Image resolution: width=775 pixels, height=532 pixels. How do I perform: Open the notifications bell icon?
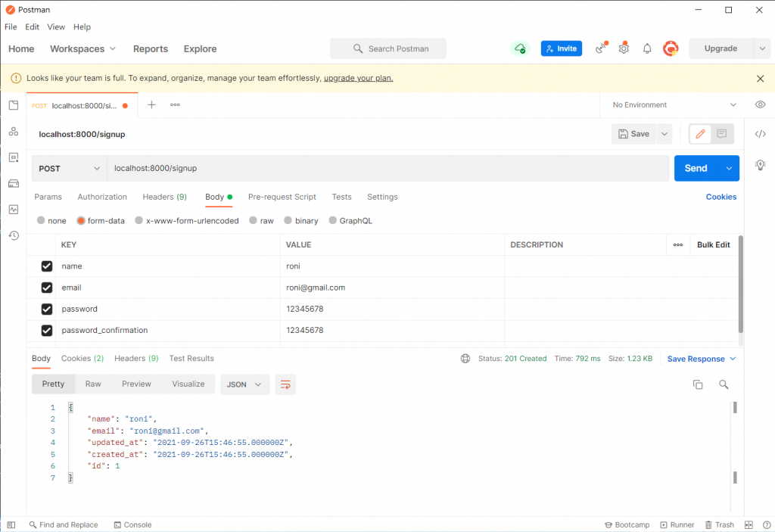coord(647,48)
